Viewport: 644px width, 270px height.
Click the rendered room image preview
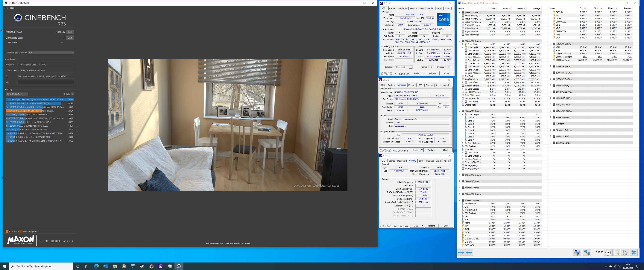pos(227,125)
